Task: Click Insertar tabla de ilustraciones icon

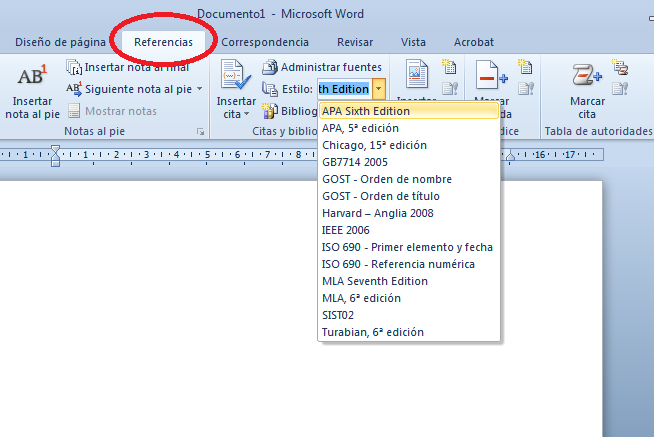Action: click(450, 67)
